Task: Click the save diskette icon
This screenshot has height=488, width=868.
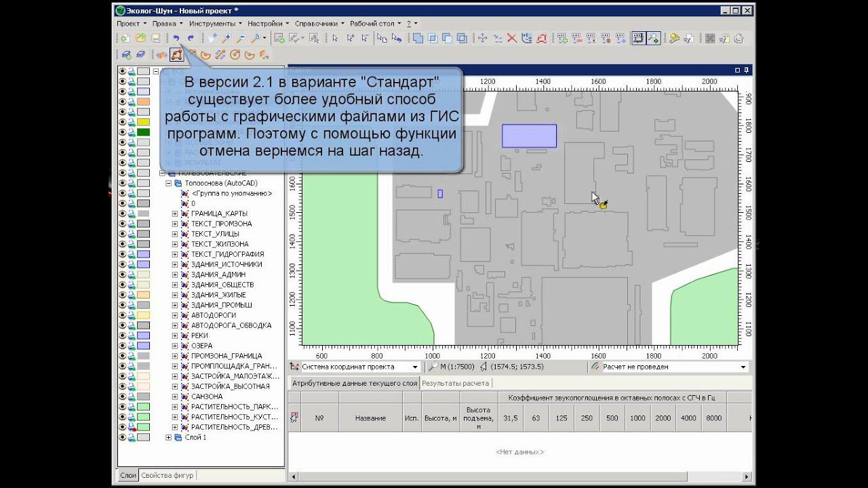Action: (155, 39)
